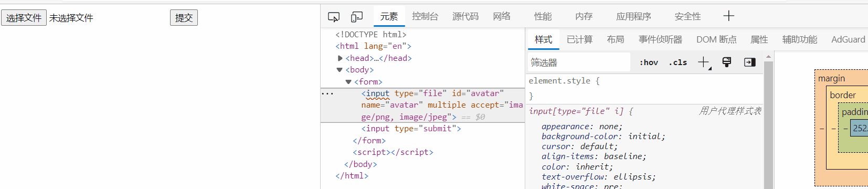The width and height of the screenshot is (868, 189).
Task: Activate the inspect element picker icon
Action: (334, 17)
